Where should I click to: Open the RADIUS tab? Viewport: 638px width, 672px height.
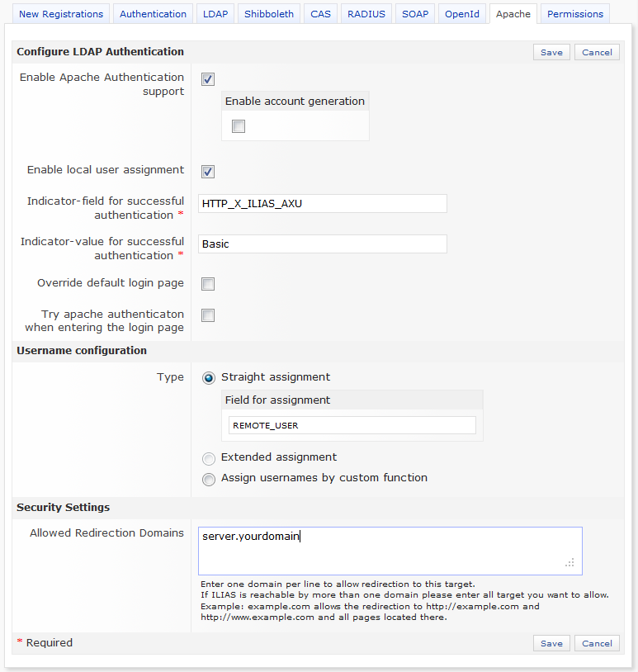[366, 14]
